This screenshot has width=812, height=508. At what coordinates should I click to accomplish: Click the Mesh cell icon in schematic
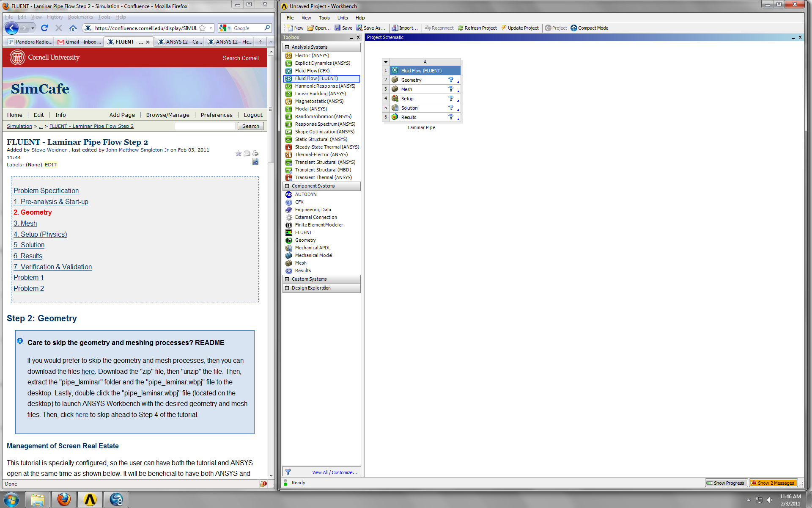395,89
